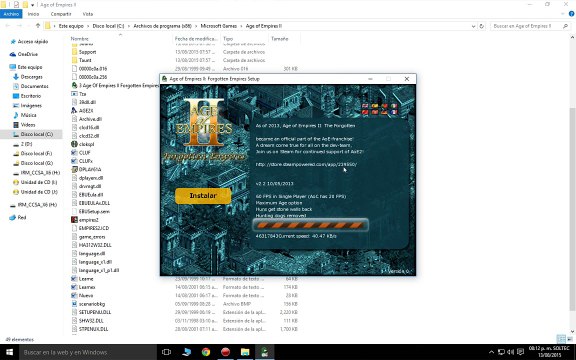Sort files by the Nombre column header
Screen dimensions: 576x360
click(x=80, y=39)
